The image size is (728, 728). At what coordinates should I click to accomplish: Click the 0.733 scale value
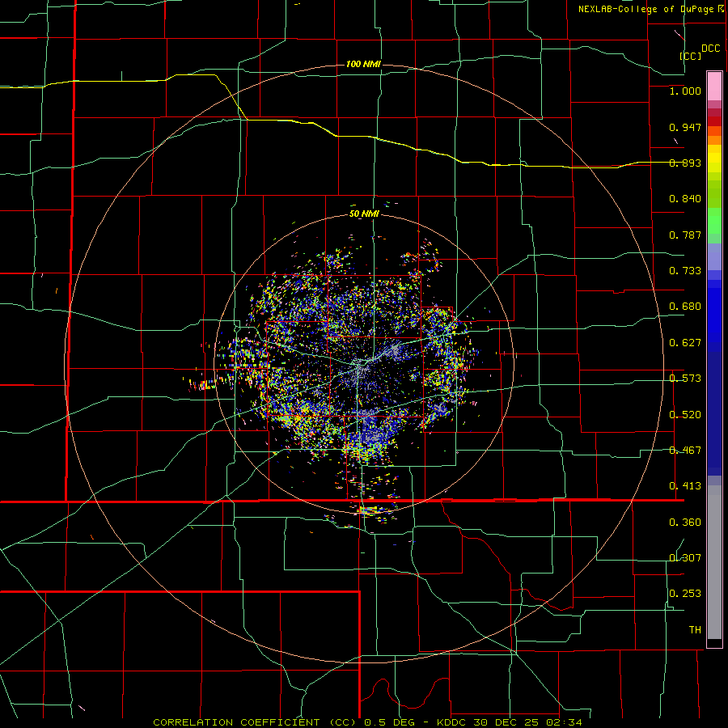(685, 271)
